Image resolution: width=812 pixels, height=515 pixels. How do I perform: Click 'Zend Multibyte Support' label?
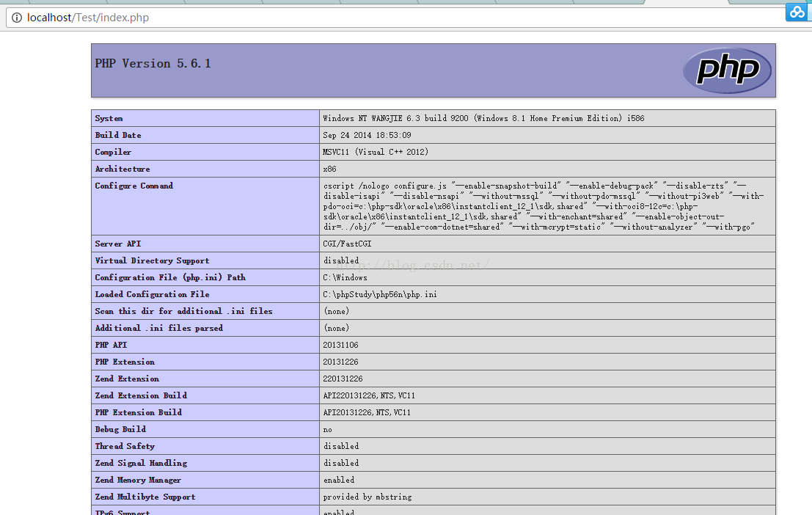(145, 497)
